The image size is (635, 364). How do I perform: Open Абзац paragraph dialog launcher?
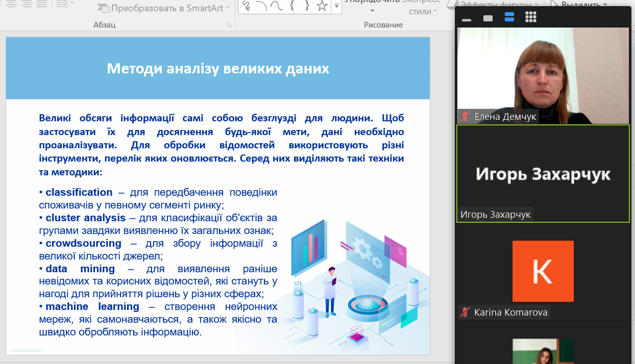pyautogui.click(x=229, y=25)
